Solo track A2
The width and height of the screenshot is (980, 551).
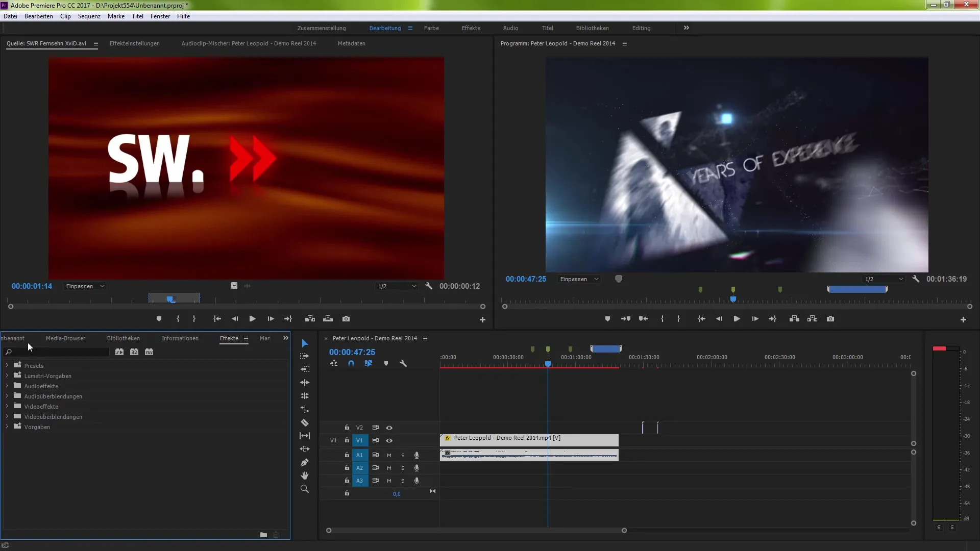click(x=403, y=468)
